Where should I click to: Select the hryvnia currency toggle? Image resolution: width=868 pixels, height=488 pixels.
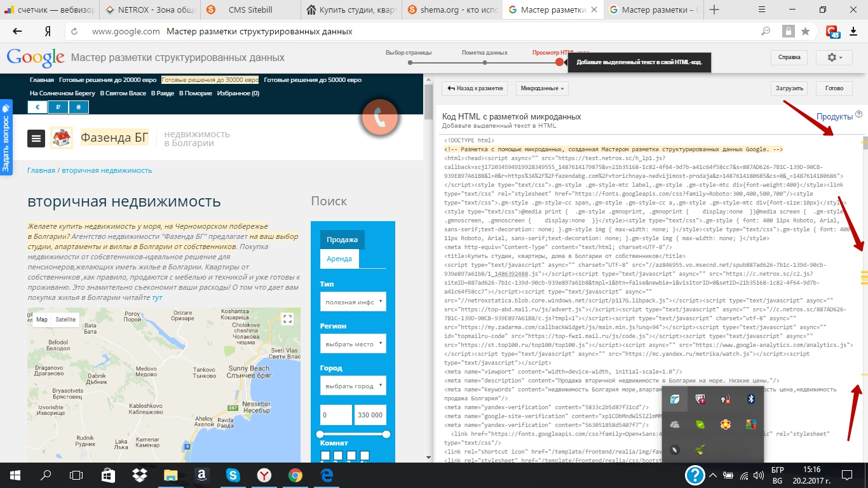tap(78, 107)
